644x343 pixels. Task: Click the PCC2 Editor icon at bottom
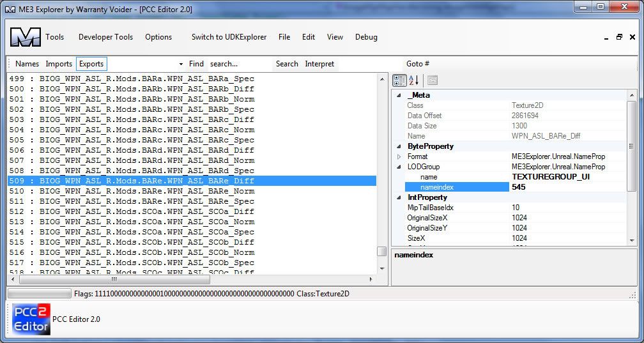pos(31,319)
